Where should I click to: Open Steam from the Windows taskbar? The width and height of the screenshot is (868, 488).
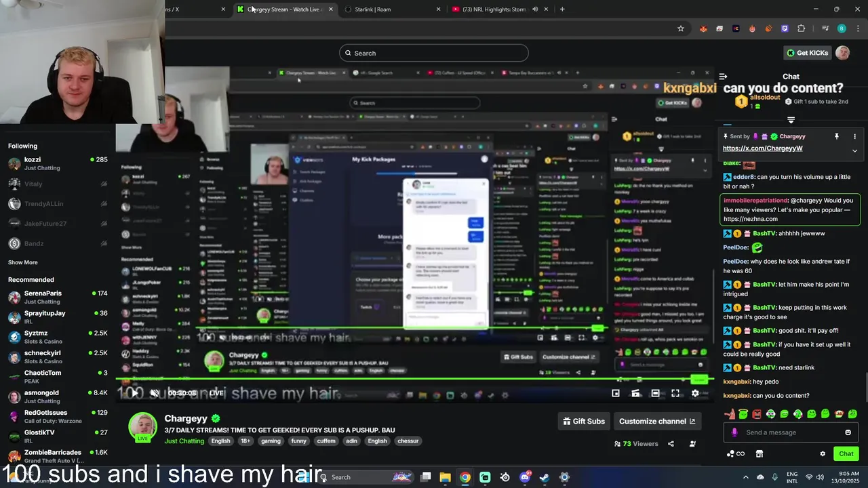click(545, 477)
